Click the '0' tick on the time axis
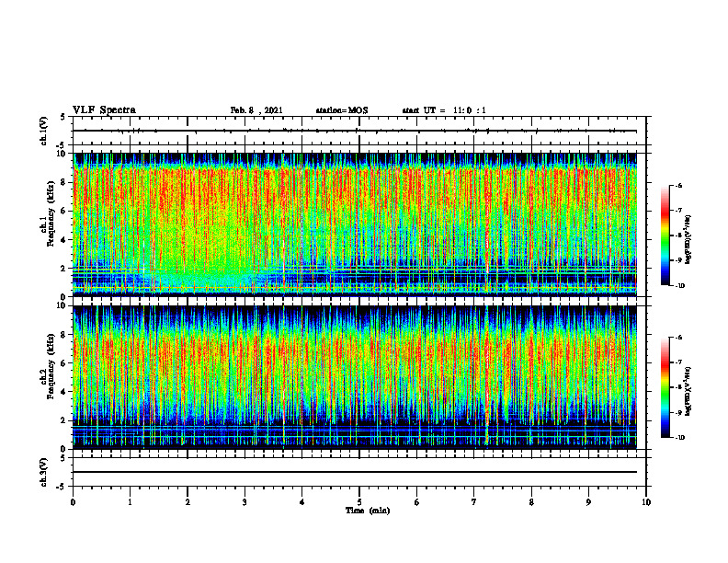The image size is (728, 563). click(73, 502)
